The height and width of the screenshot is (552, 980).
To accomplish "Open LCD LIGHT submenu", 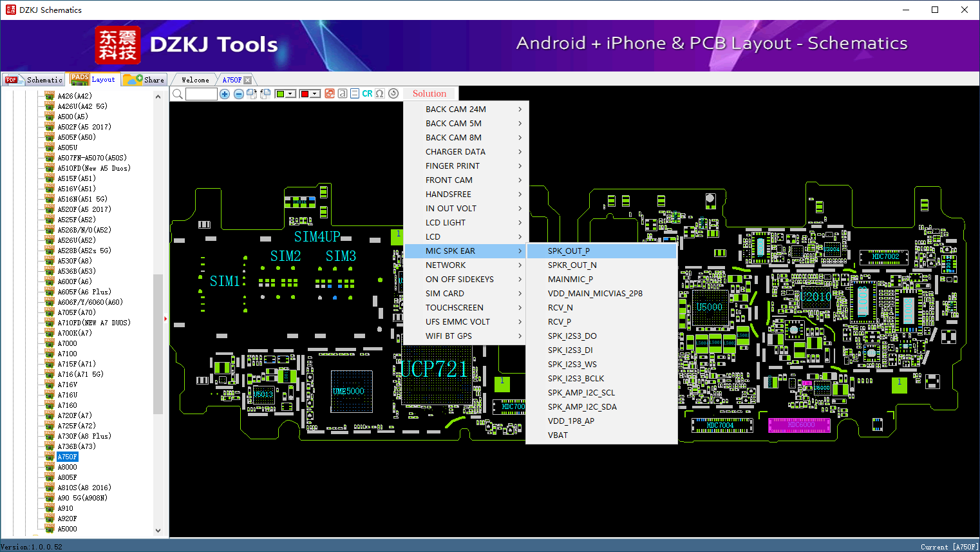I will coord(467,223).
